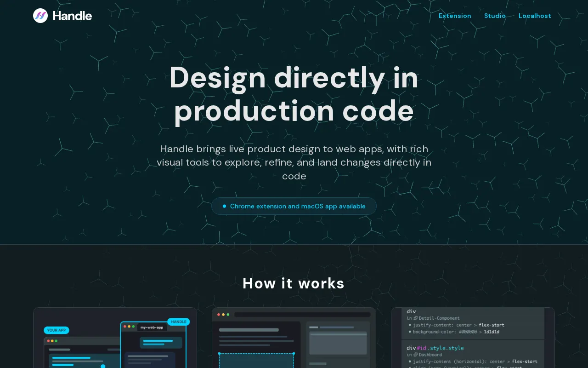Click the 'div#id.style.style' code line
This screenshot has width=588, height=368.
(x=435, y=348)
